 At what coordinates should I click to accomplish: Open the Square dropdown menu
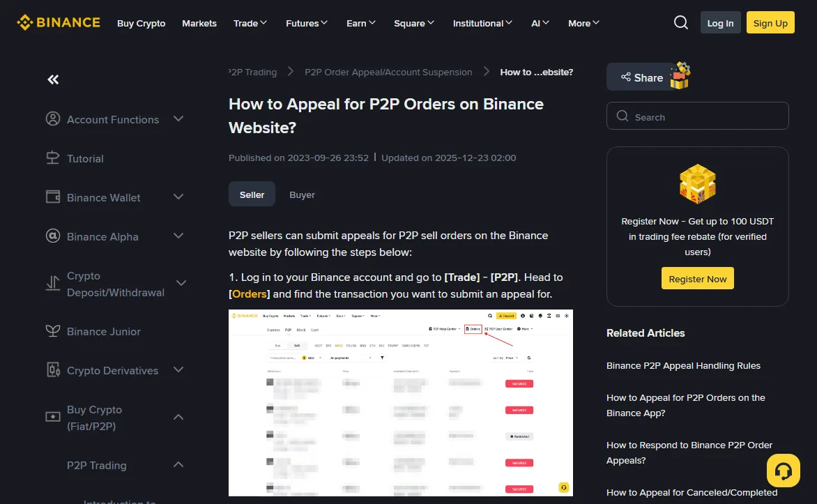(413, 23)
